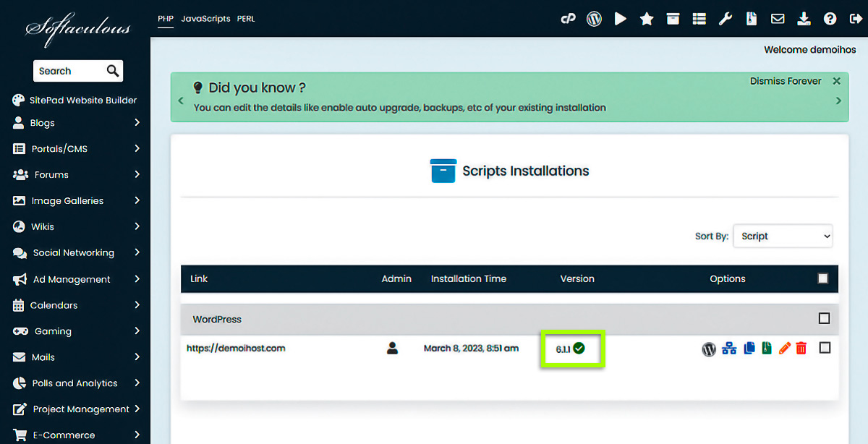Open the settings wrench icon

(x=726, y=19)
